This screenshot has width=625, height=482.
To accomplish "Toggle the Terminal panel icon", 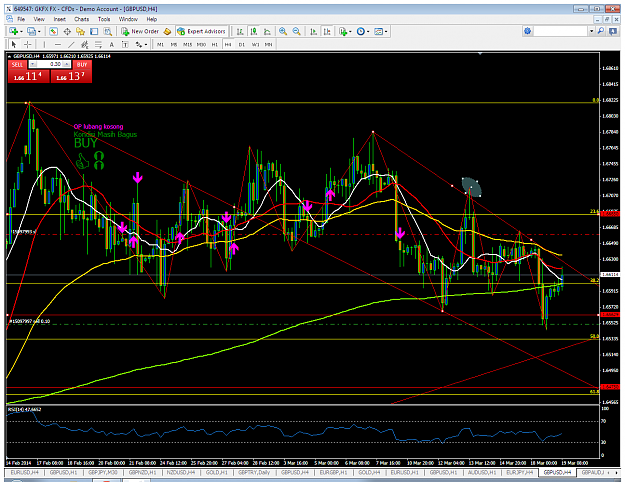I will (x=94, y=31).
